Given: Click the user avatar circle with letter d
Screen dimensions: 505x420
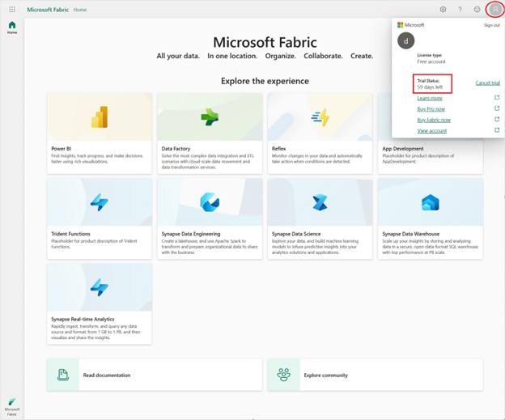Looking at the screenshot, I should (x=405, y=41).
